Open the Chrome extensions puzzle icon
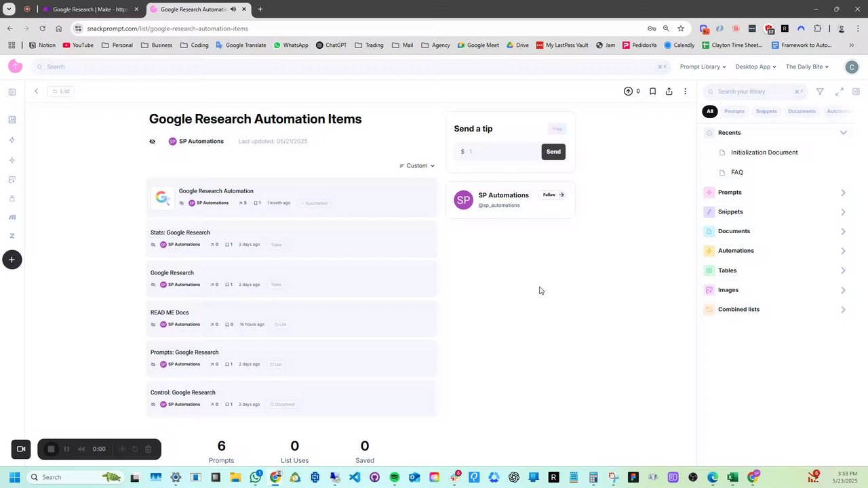868x488 pixels. (x=817, y=28)
